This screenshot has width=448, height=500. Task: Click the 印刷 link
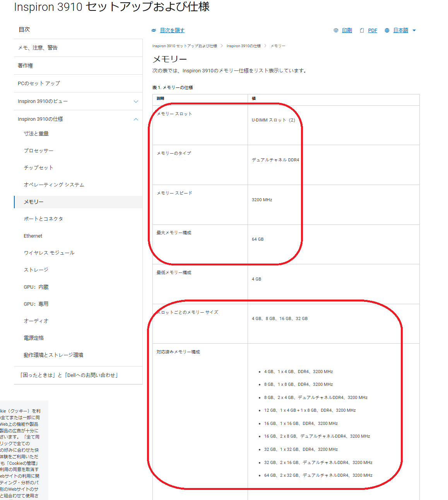347,30
